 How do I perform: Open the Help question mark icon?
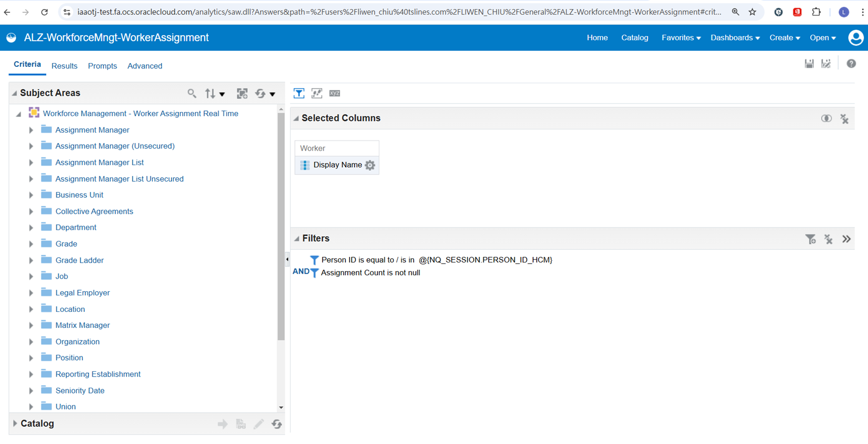(x=851, y=64)
